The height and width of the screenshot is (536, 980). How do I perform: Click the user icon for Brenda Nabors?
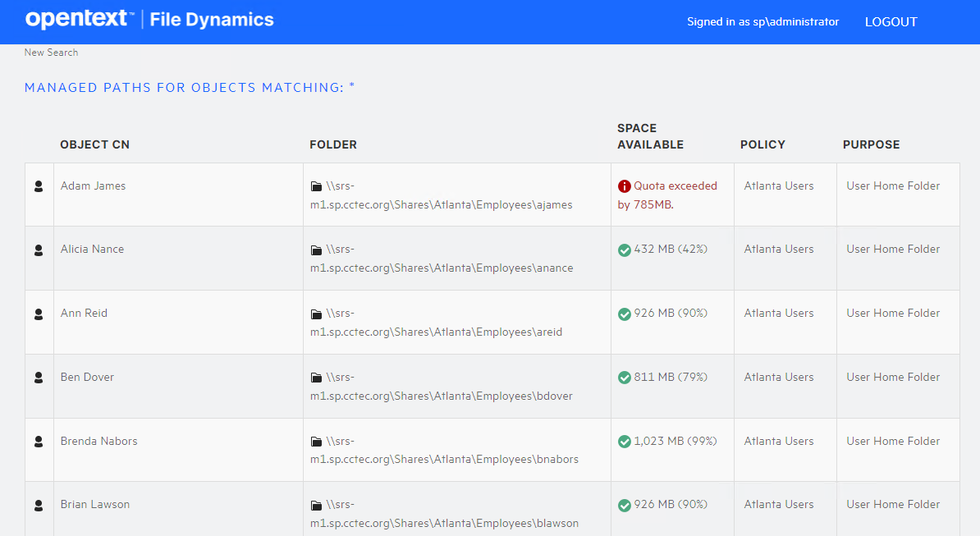point(39,442)
